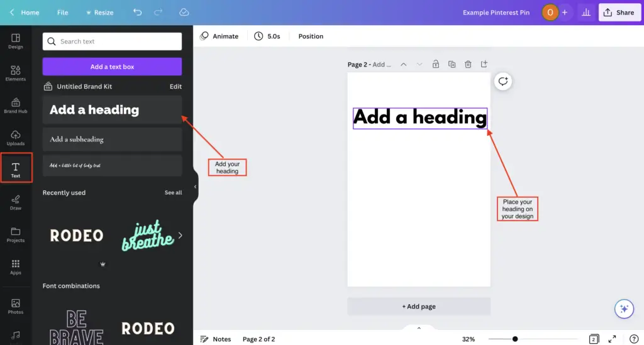This screenshot has width=644, height=345.
Task: Add the 'just breathe' text style
Action: click(147, 236)
